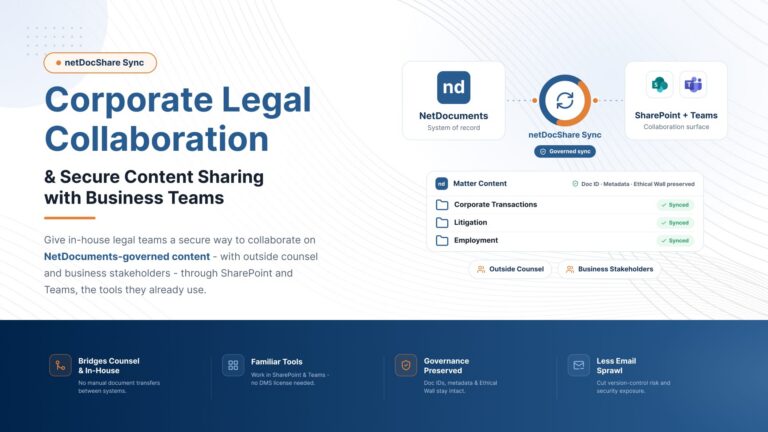Click the Employment row label
The image size is (768, 432).
point(476,240)
